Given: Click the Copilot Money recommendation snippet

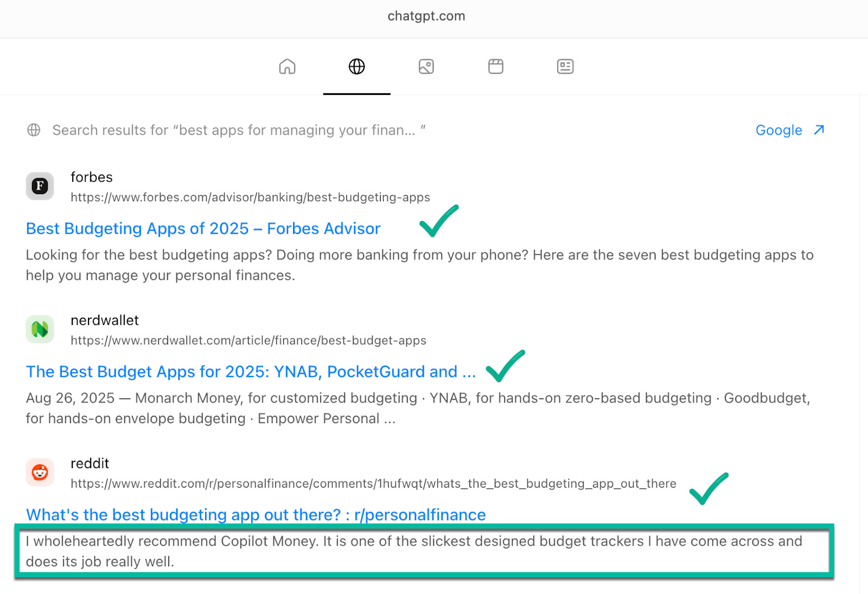Looking at the screenshot, I should [x=414, y=551].
